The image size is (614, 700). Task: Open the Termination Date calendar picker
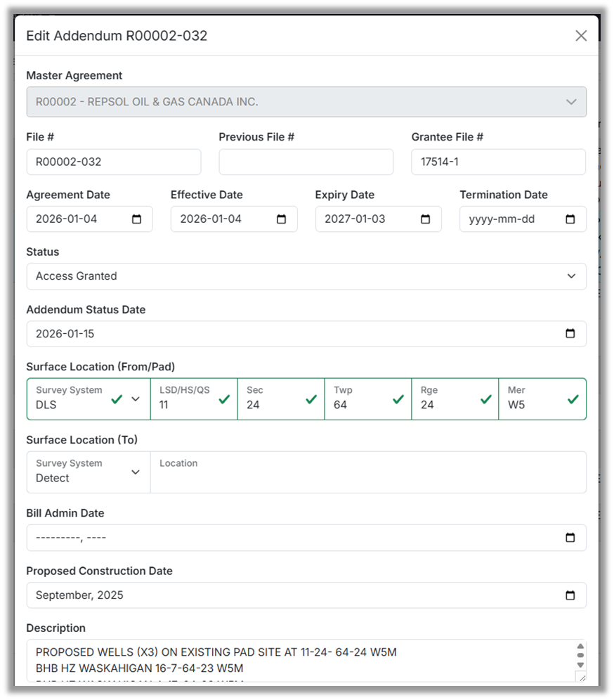click(x=570, y=219)
